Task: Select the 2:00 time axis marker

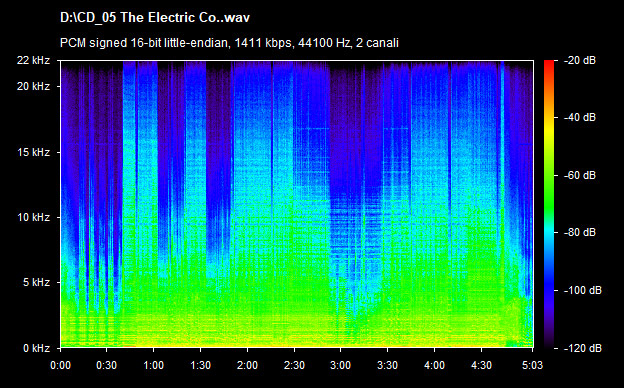Action: (248, 365)
